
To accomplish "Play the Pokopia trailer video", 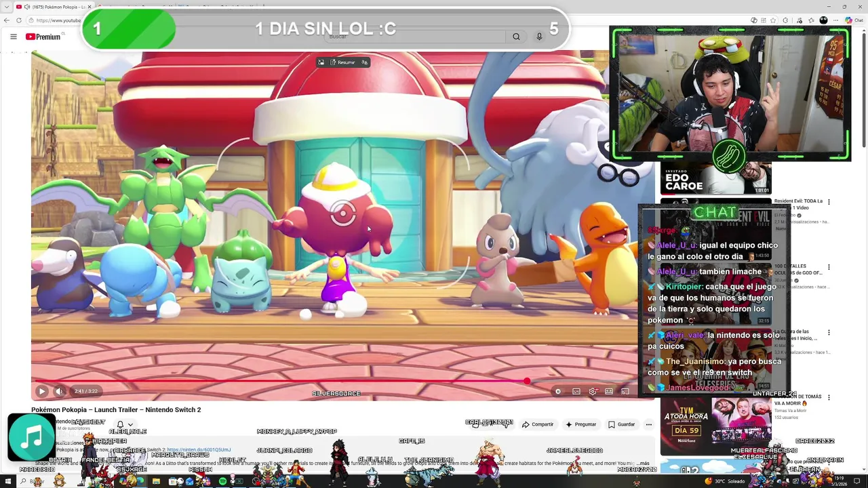I will pos(41,391).
